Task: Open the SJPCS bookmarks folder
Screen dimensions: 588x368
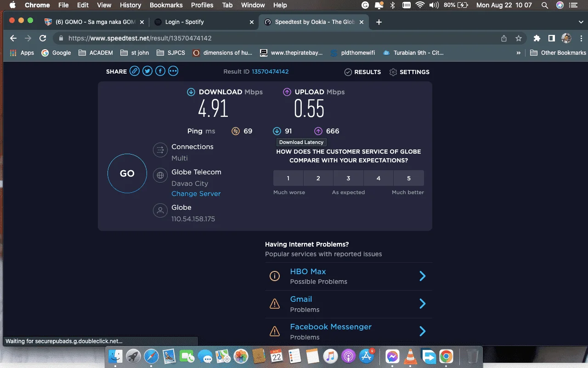Action: tap(171, 53)
